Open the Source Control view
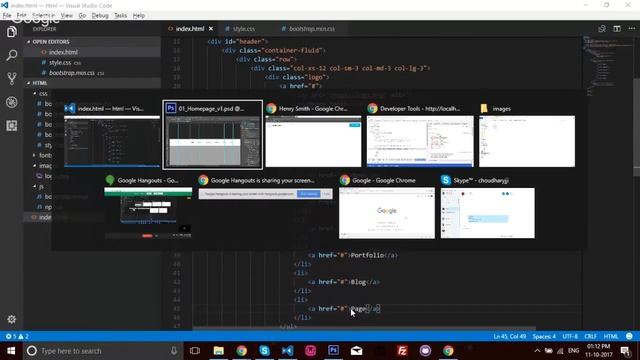Image resolution: width=640 pixels, height=360 pixels. tap(11, 78)
